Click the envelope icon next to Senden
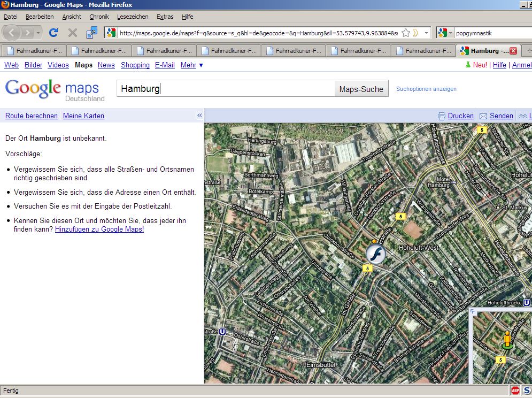Image resolution: width=532 pixels, height=398 pixels. (x=483, y=116)
